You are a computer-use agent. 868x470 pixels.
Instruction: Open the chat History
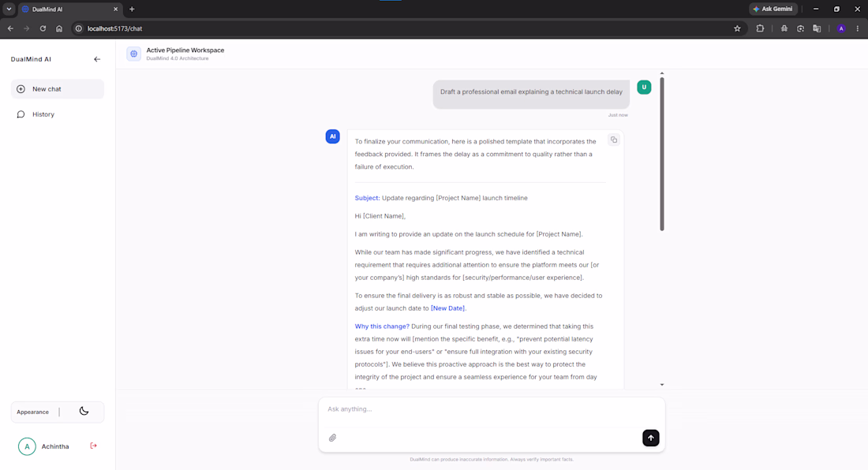pyautogui.click(x=58, y=114)
